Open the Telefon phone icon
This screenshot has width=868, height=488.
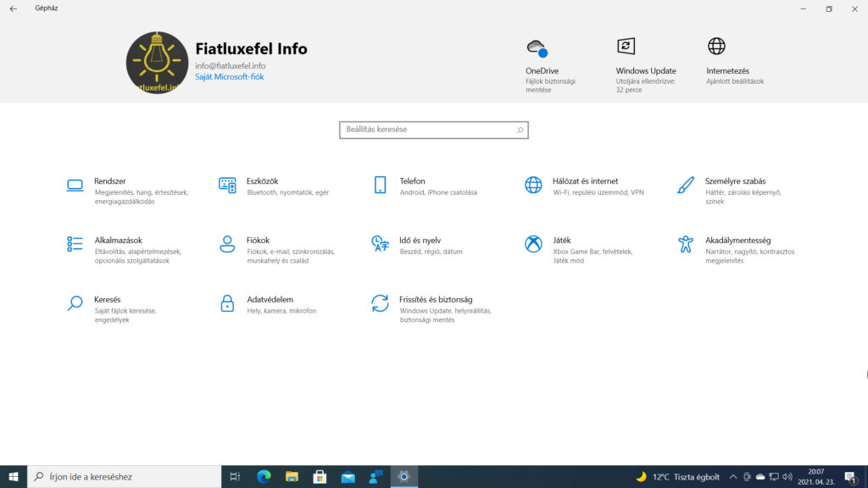(x=380, y=186)
